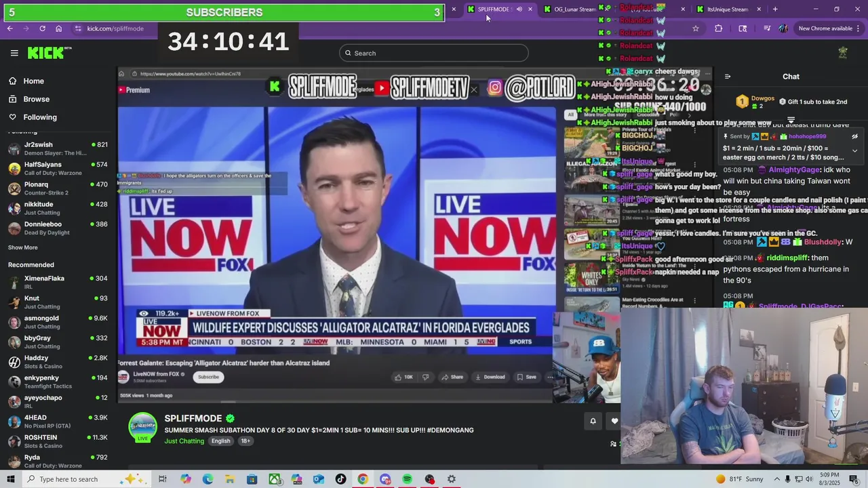The image size is (868, 488).
Task: Click the stream video player
Action: coord(415,236)
